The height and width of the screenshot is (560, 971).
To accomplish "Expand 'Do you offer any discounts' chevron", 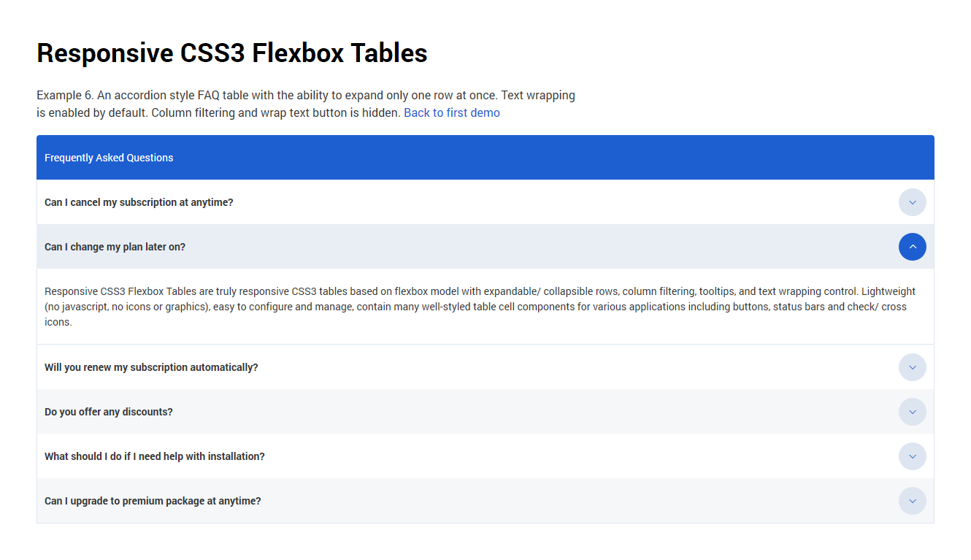I will (x=912, y=412).
